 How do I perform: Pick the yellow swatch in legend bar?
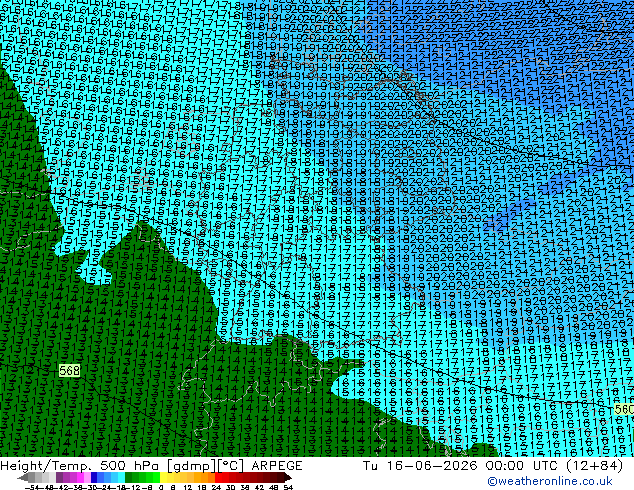163,478
